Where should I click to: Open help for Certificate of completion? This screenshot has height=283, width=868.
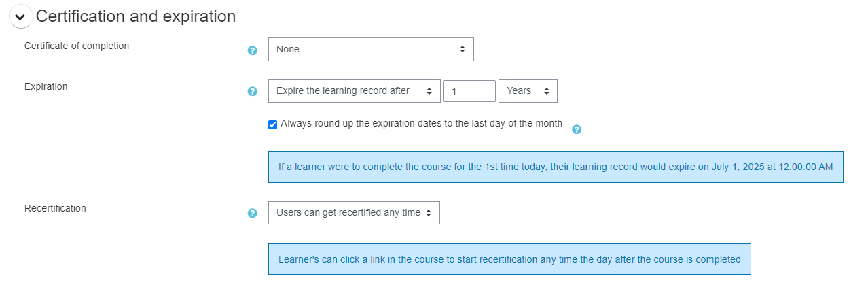click(253, 50)
